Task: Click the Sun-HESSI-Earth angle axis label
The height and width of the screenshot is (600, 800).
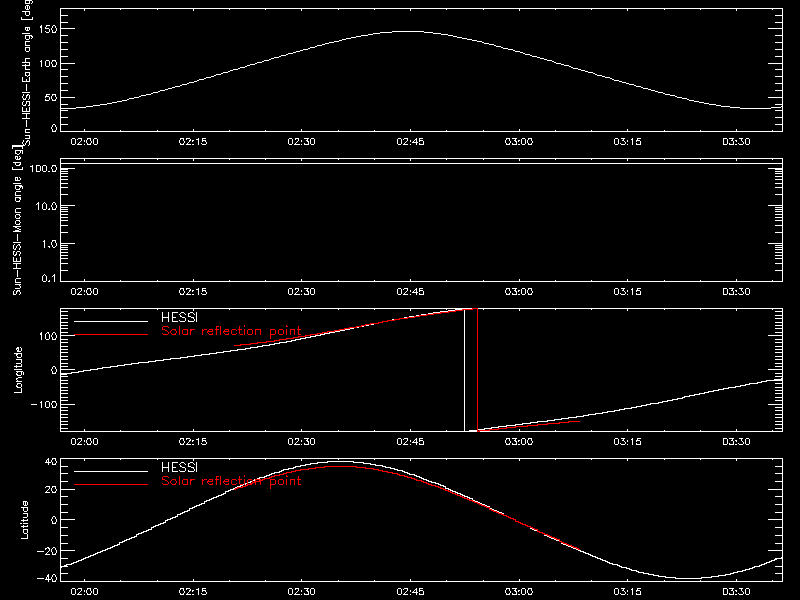Action: 28,73
